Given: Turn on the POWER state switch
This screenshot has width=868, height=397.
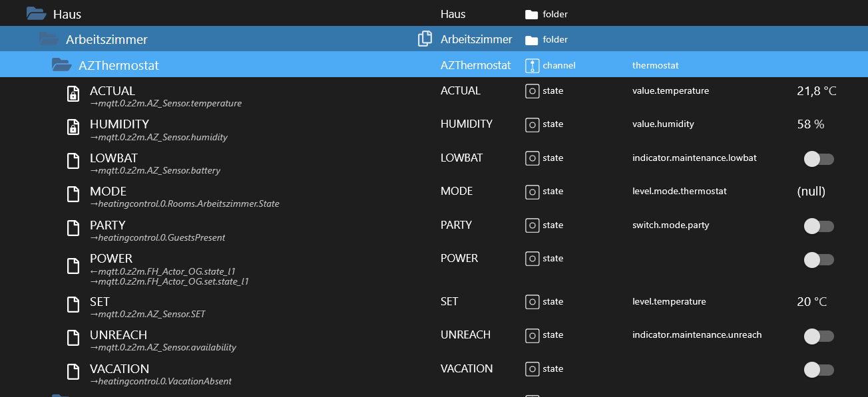Looking at the screenshot, I should (x=818, y=259).
